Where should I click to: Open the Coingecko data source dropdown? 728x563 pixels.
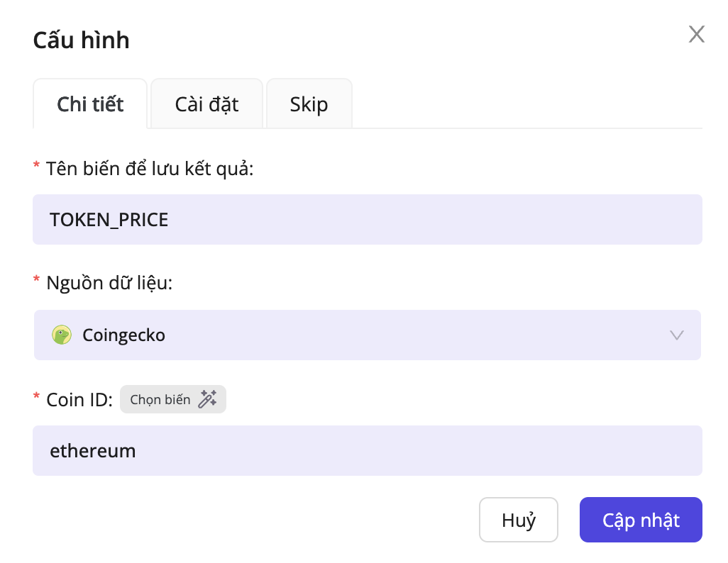click(367, 335)
